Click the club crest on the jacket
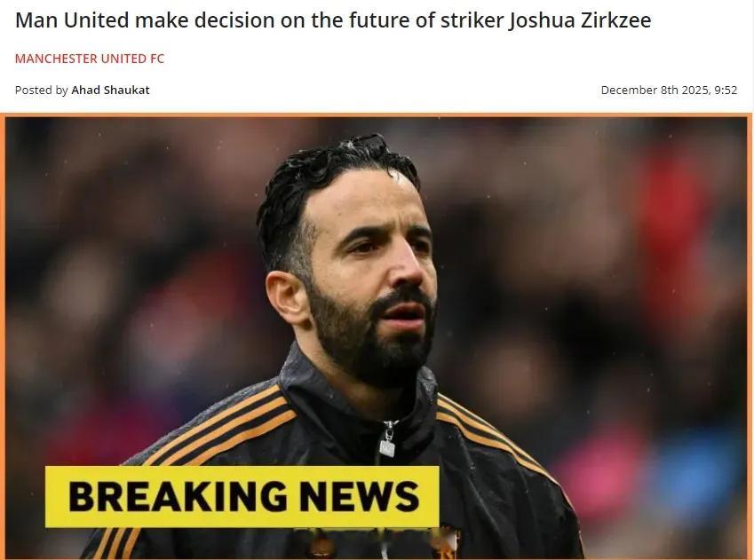 [x=448, y=540]
